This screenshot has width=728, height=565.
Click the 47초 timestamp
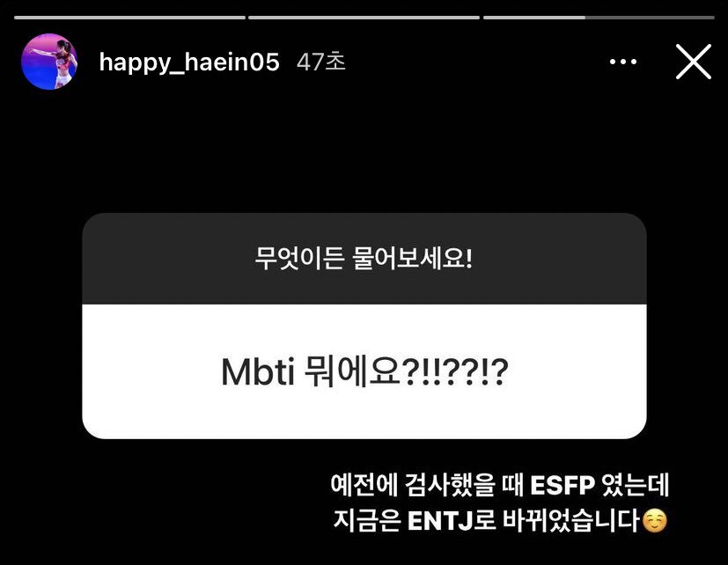[x=321, y=62]
